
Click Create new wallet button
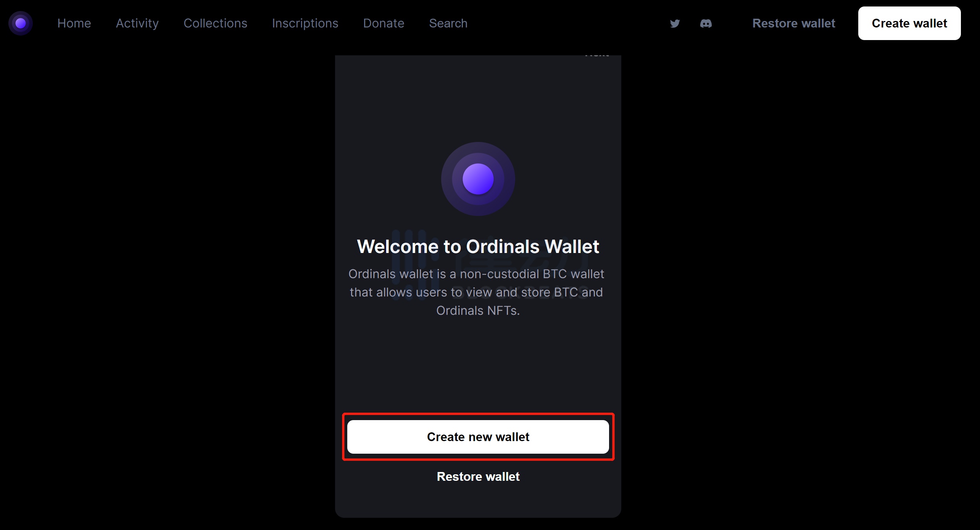tap(478, 437)
